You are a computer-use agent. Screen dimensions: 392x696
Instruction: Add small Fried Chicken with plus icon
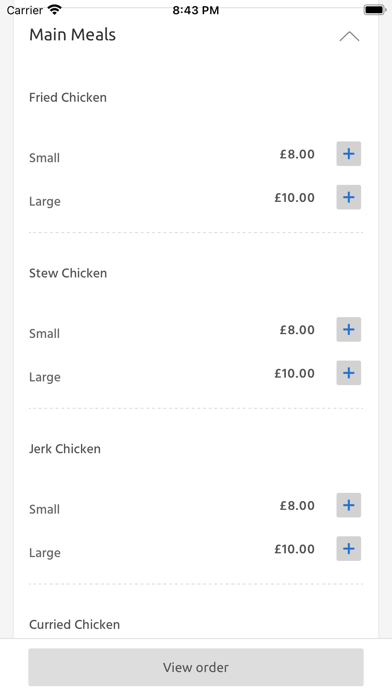348,154
